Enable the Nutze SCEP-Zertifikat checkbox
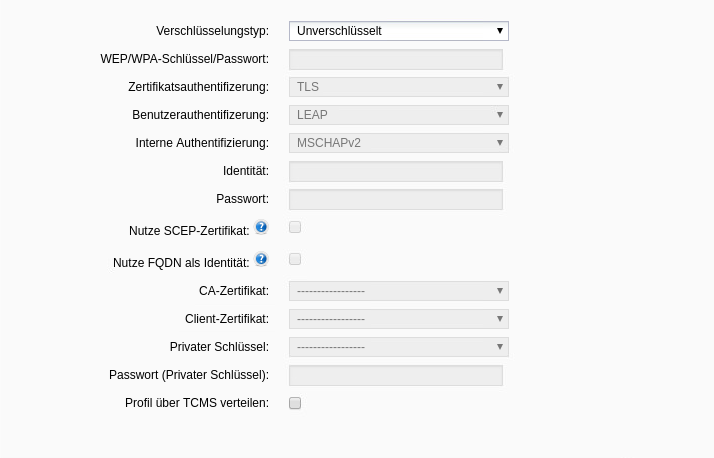The image size is (714, 458). [295, 227]
